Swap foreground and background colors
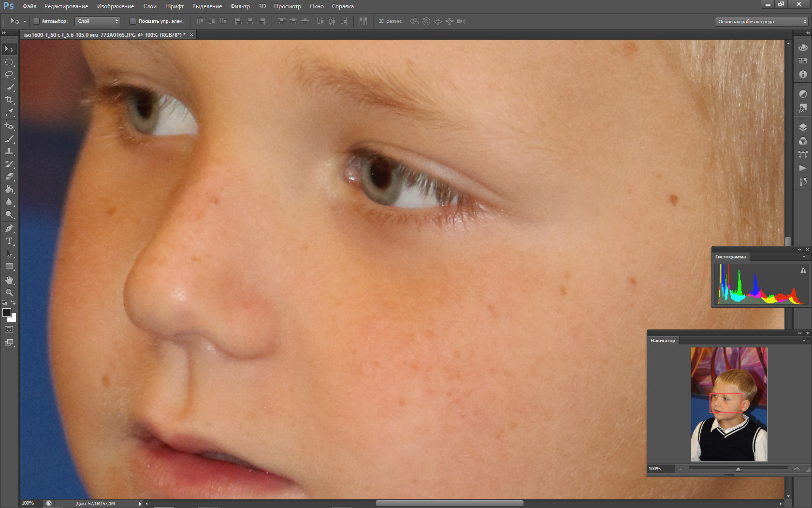This screenshot has width=812, height=508. [x=13, y=303]
